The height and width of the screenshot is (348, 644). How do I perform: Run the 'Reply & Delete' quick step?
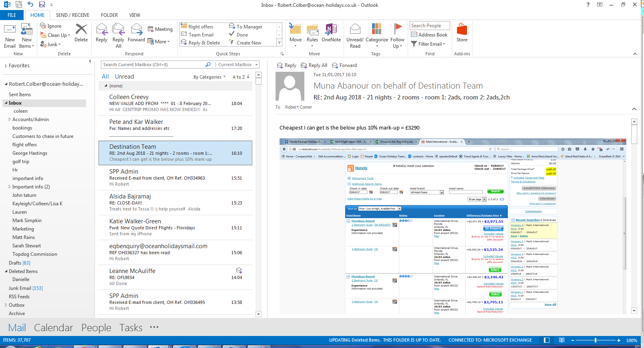pyautogui.click(x=201, y=43)
